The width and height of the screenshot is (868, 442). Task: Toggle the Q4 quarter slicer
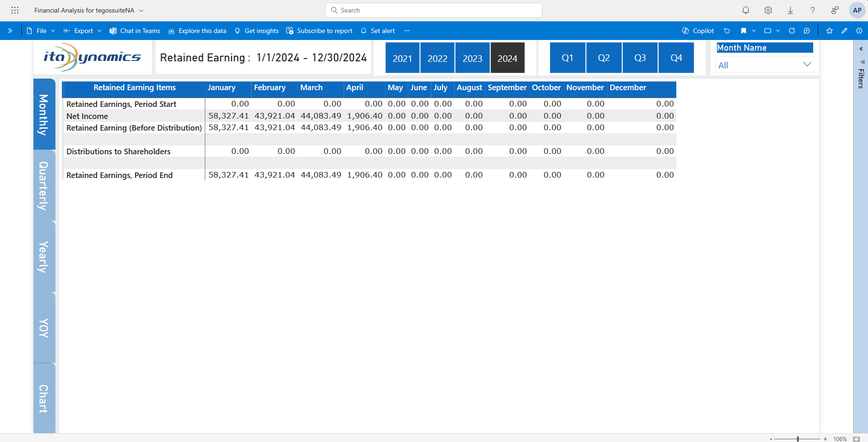(676, 58)
